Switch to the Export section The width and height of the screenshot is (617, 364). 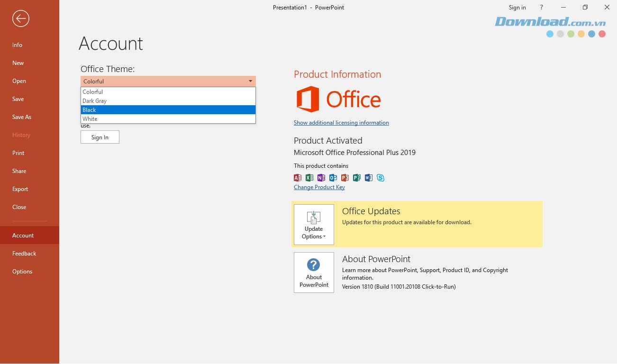[x=20, y=189]
